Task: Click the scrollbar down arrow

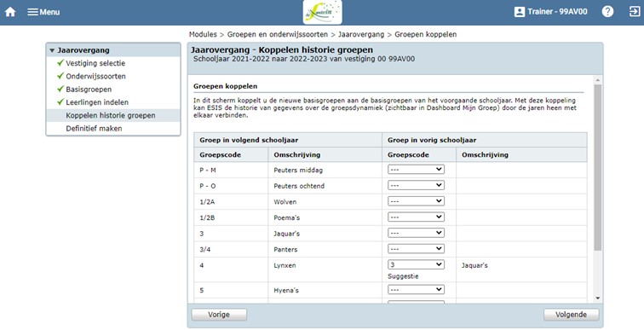Action: pos(598,298)
